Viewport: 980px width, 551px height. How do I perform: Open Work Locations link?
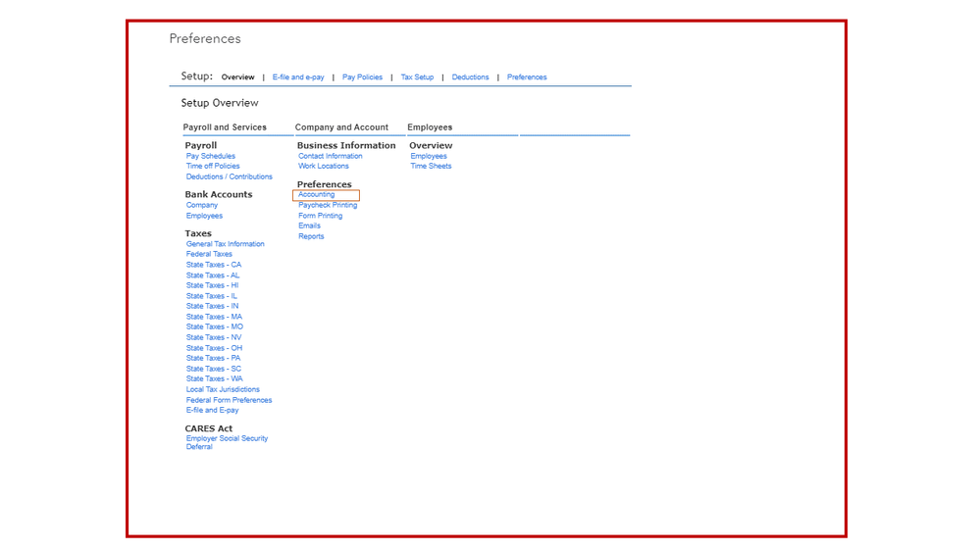[323, 166]
